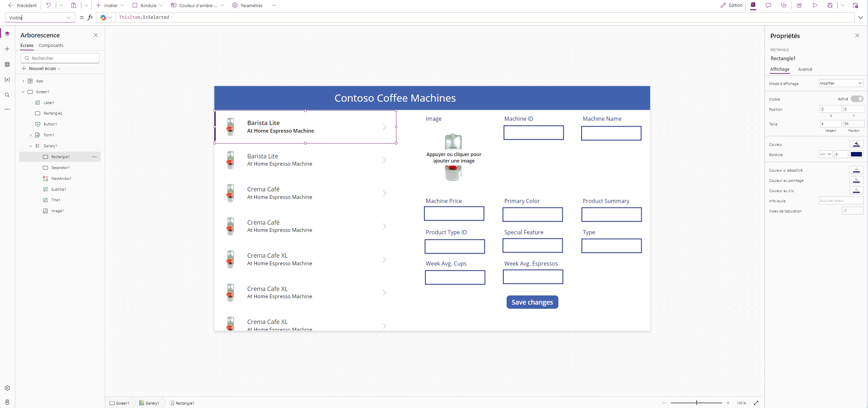868x408 pixels.
Task: Open Settings gear in the left sidebar
Action: (7, 388)
